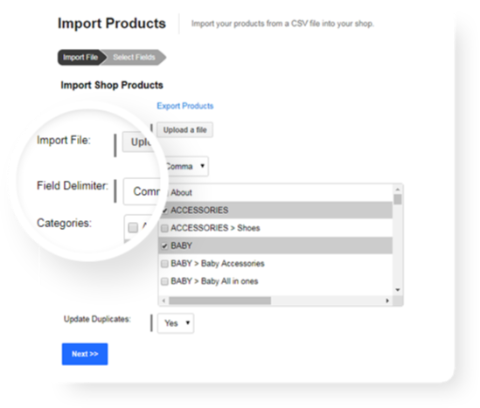Click the categories list scroll up arrow
The height and width of the screenshot is (408, 480).
pos(398,189)
